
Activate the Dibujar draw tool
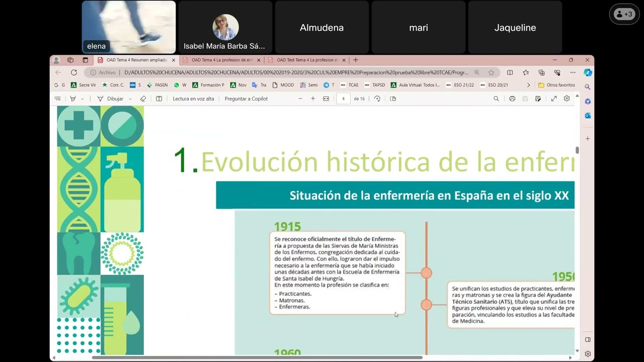pos(110,99)
